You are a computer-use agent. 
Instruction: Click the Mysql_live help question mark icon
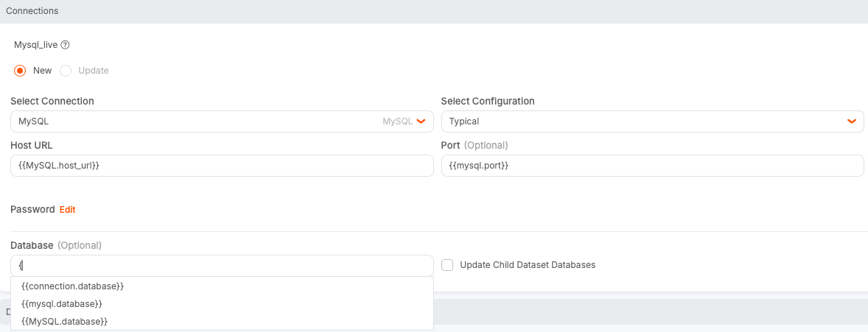coord(65,45)
